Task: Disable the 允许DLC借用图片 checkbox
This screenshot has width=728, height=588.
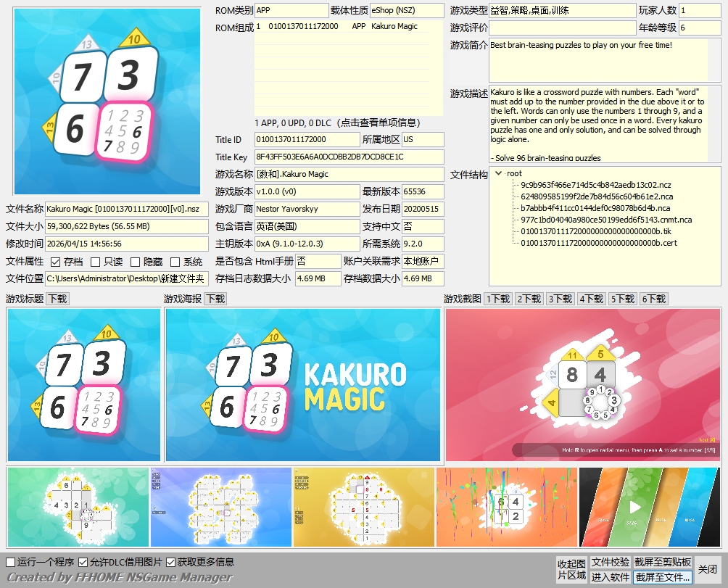Action: pos(83,562)
